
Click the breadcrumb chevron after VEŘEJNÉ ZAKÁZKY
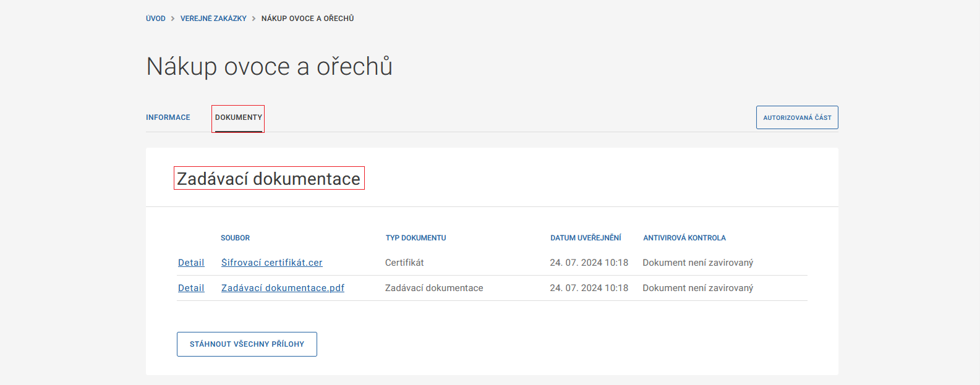click(254, 19)
